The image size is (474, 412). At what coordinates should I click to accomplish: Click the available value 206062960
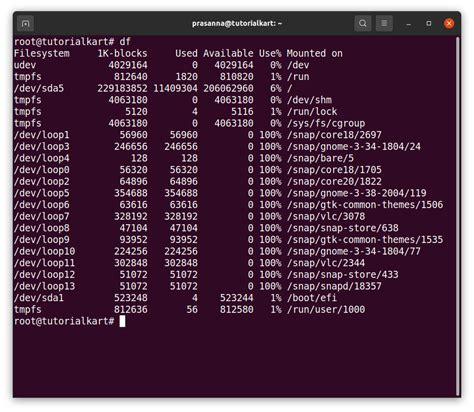pos(228,88)
